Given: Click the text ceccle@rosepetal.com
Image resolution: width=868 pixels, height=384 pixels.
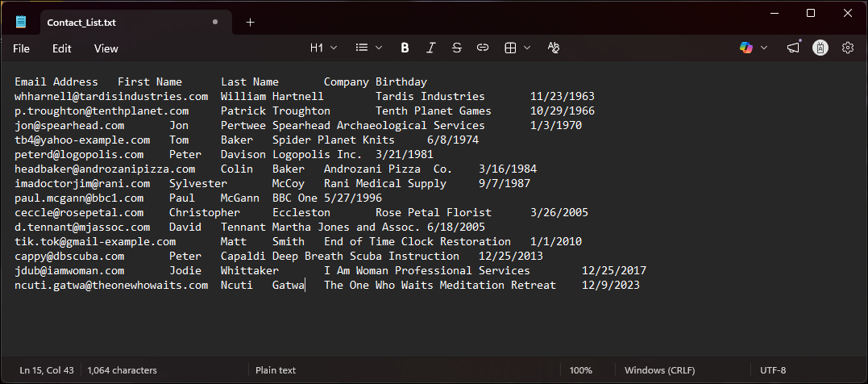Looking at the screenshot, I should 79,213.
